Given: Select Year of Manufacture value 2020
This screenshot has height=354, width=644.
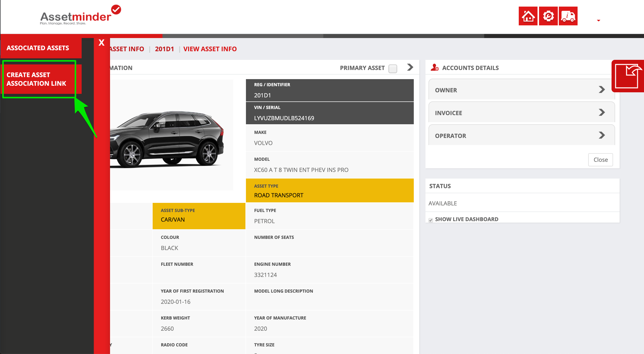Looking at the screenshot, I should [x=260, y=329].
